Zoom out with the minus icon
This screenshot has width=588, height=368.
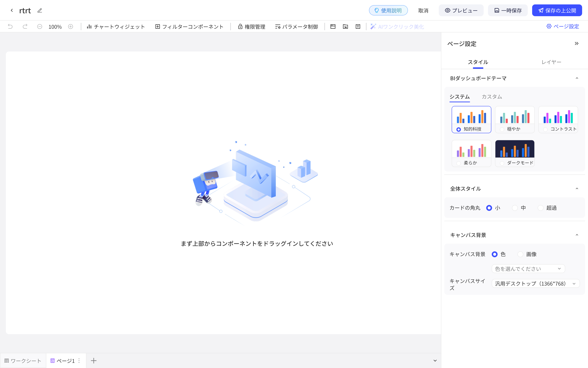pos(40,26)
